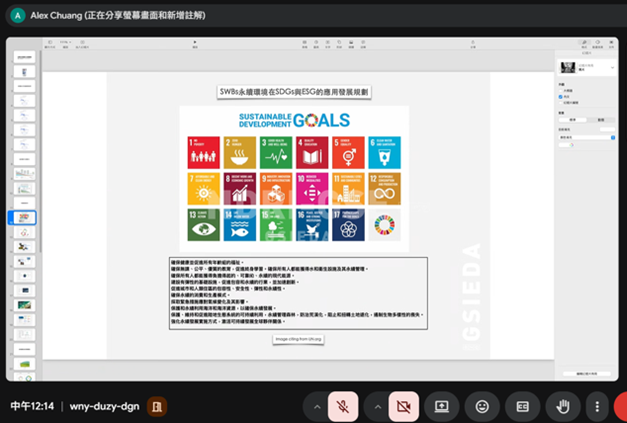Select the Dynamic (動態) background segment
Image resolution: width=627 pixels, height=423 pixels.
(601, 120)
